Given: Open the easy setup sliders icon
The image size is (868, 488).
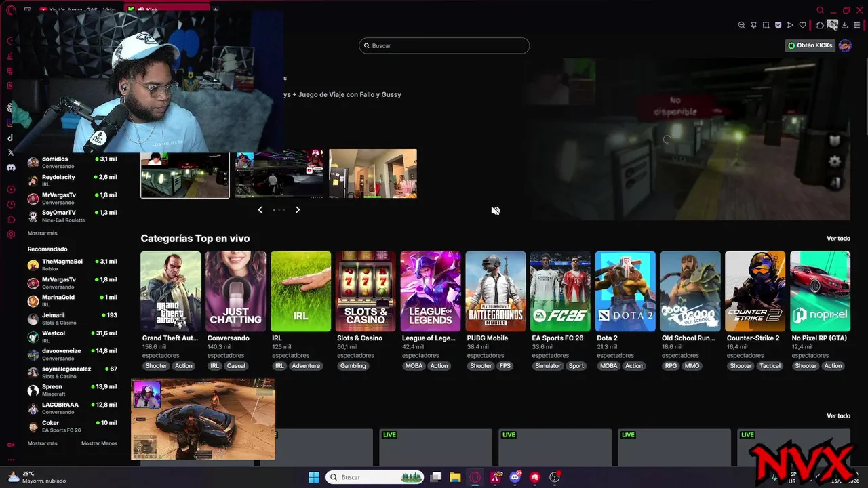Looking at the screenshot, I should pos(857,25).
